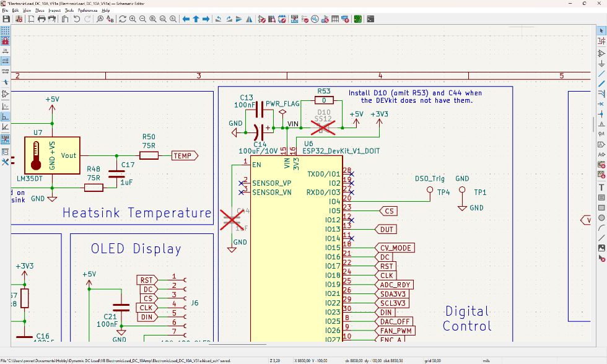Open the symbol fields table
The height and width of the screenshot is (364, 607).
335,19
